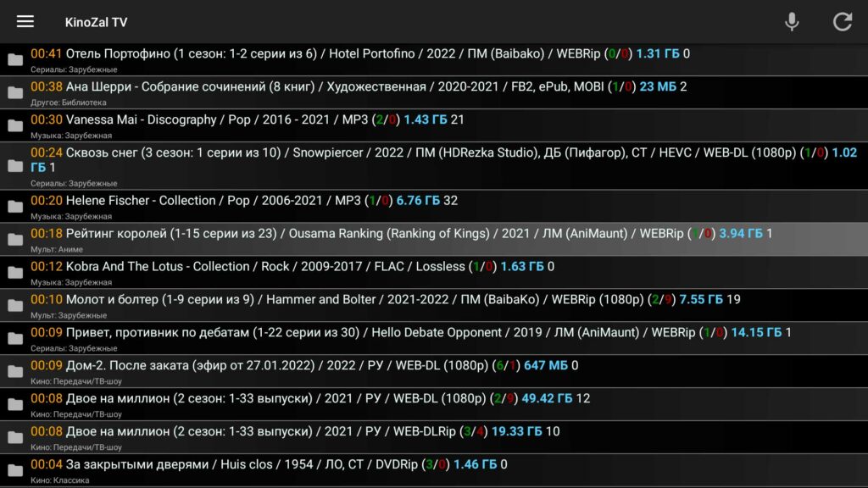Image resolution: width=868 pixels, height=488 pixels.
Task: Click the KinoZal TV title
Action: click(x=97, y=22)
